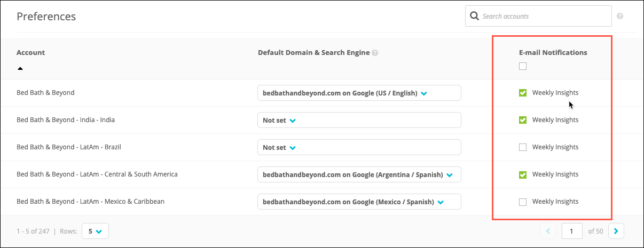Viewport: 644px width, 248px height.
Task: Uncheck Weekly Insights for Bed Bath & Beyond
Action: tap(523, 93)
